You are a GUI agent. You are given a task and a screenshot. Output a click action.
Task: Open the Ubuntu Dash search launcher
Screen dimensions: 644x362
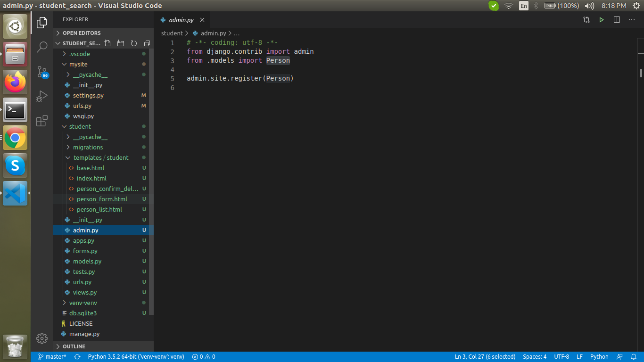pos(15,26)
